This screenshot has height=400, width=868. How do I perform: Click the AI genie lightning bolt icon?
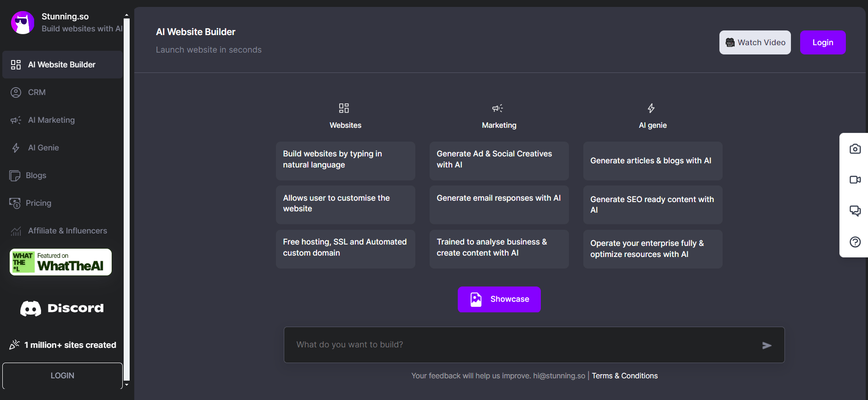coord(651,108)
